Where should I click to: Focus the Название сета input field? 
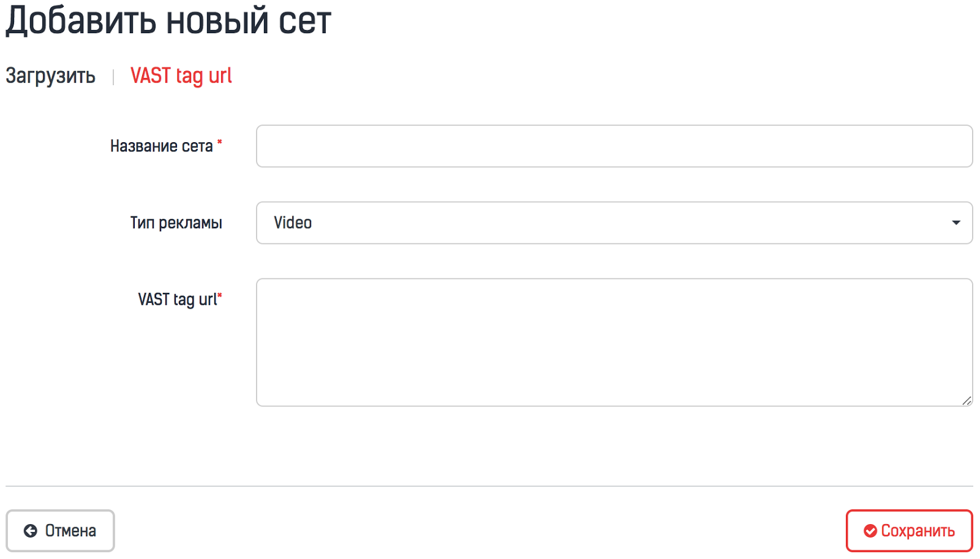(614, 146)
